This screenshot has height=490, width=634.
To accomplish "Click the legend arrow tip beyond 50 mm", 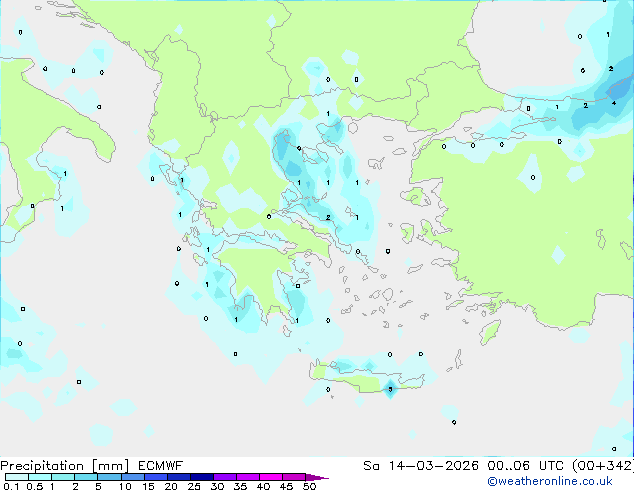I will click(x=317, y=477).
